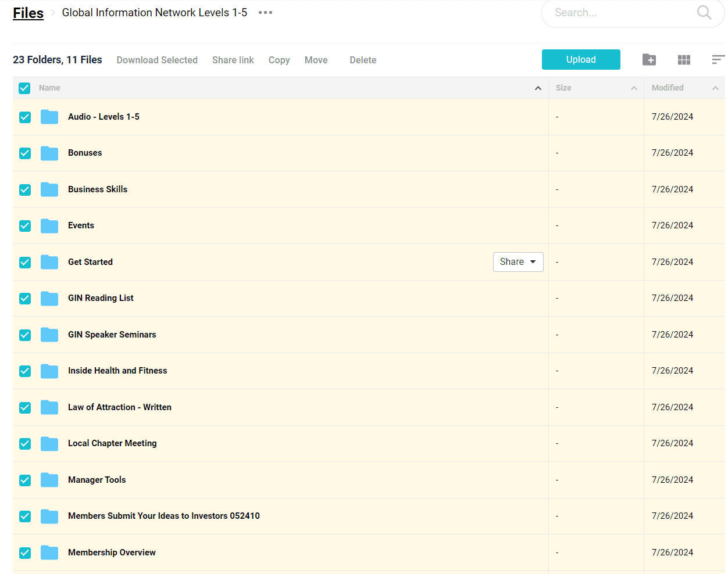Click the 23 Folders, 11 Files count text

click(x=58, y=60)
